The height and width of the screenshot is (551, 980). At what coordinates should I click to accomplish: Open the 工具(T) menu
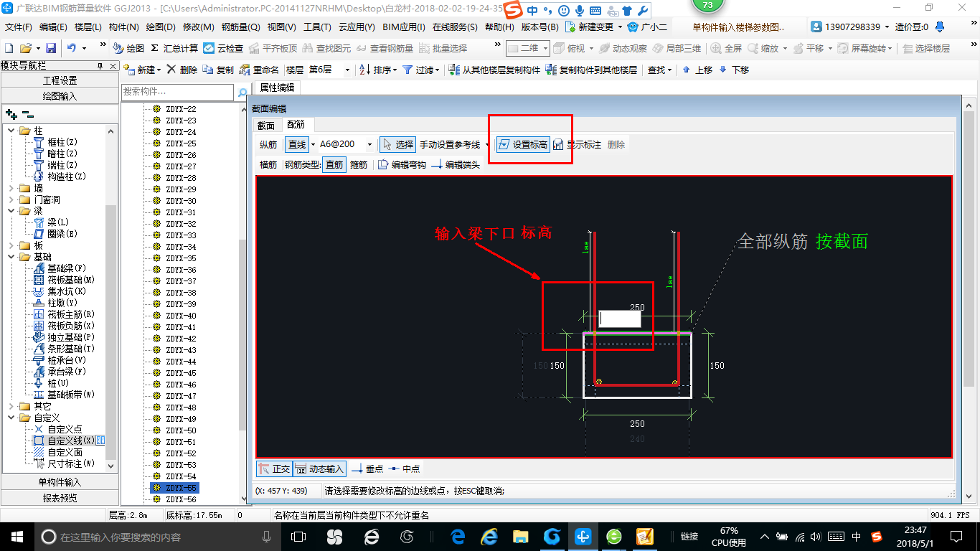click(317, 27)
